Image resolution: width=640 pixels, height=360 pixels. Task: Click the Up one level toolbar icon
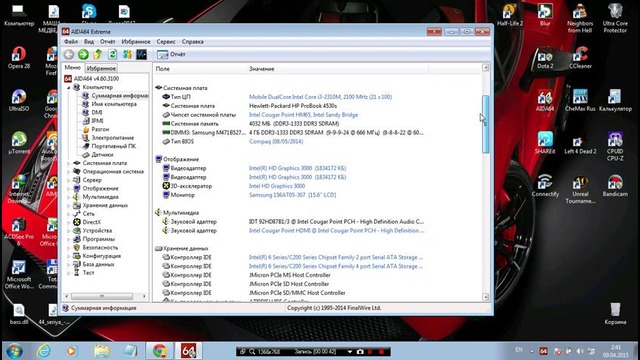point(98,54)
